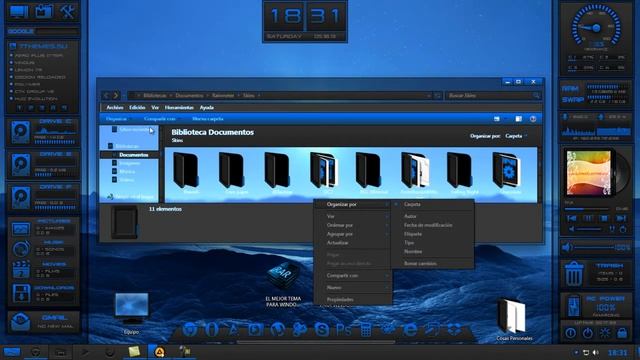Open the Trash widget bin icon
This screenshot has height=360, width=640.
point(574,274)
